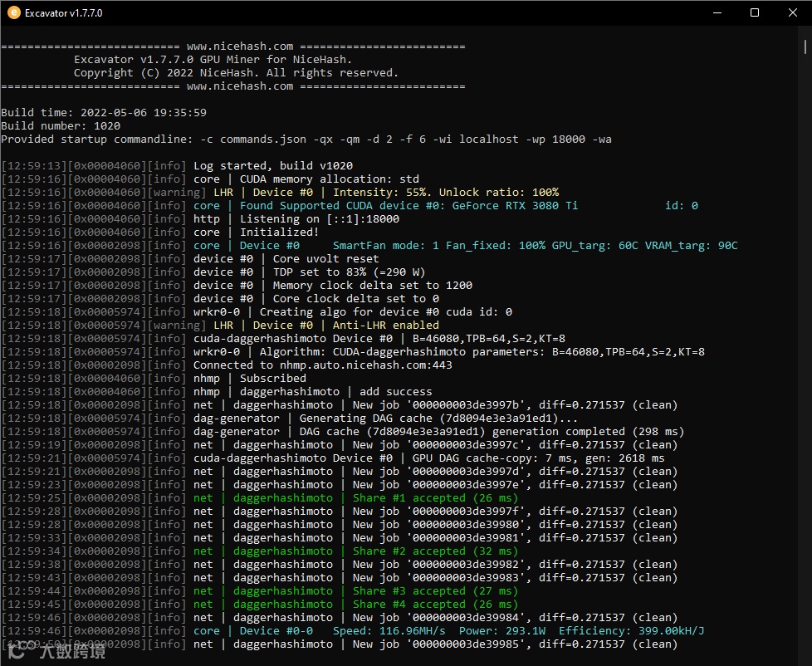
Task: Close the Excavator console window
Action: [793, 13]
